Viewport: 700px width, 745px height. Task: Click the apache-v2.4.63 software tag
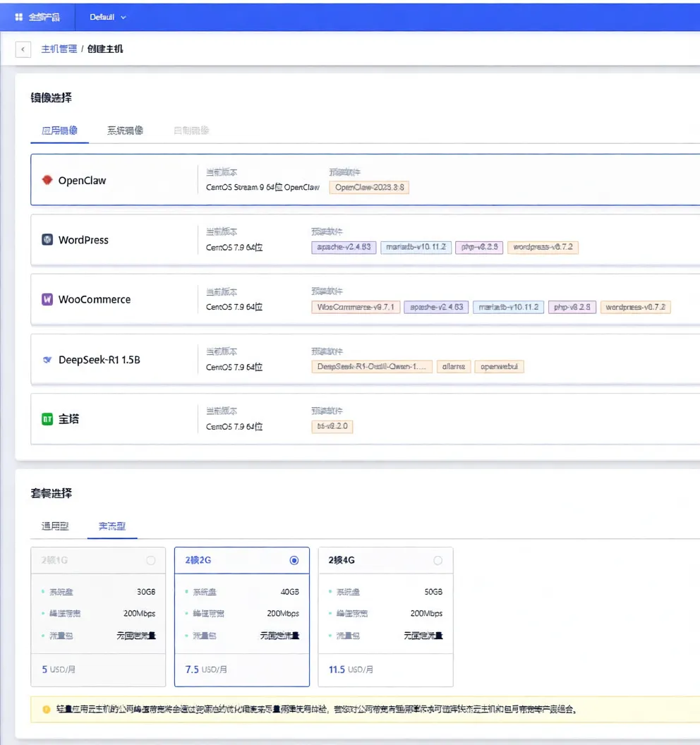pyautogui.click(x=344, y=248)
